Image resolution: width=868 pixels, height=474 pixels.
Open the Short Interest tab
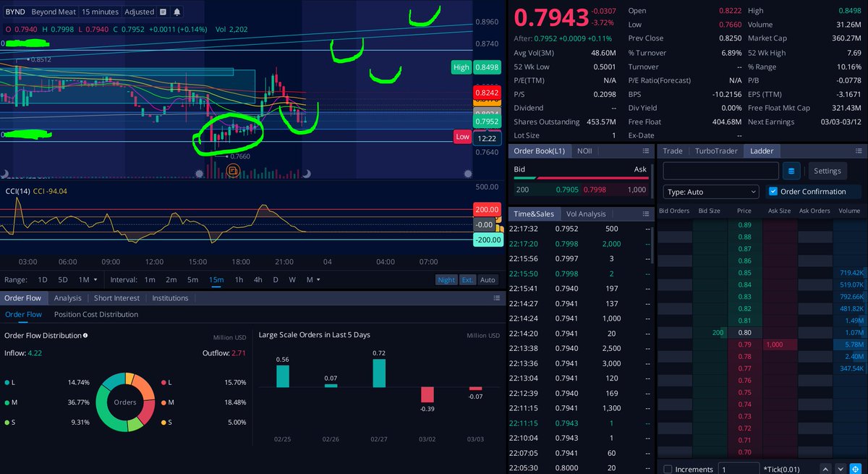tap(116, 298)
